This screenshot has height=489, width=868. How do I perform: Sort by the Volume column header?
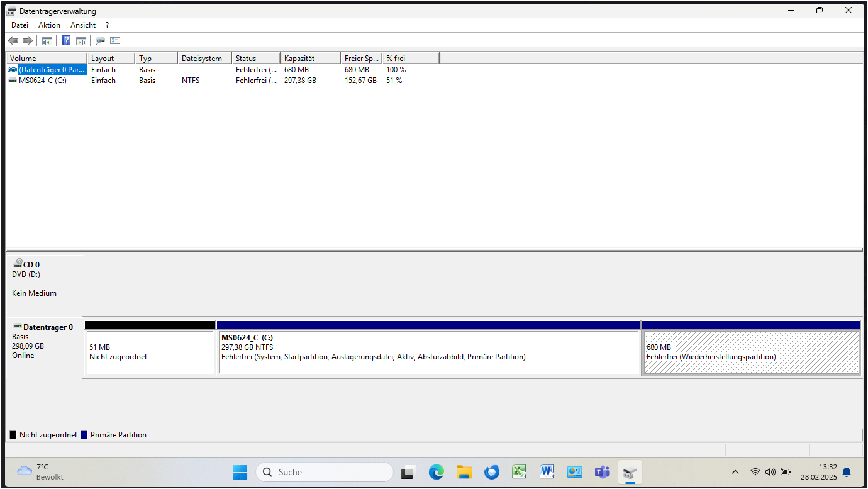[x=47, y=59]
